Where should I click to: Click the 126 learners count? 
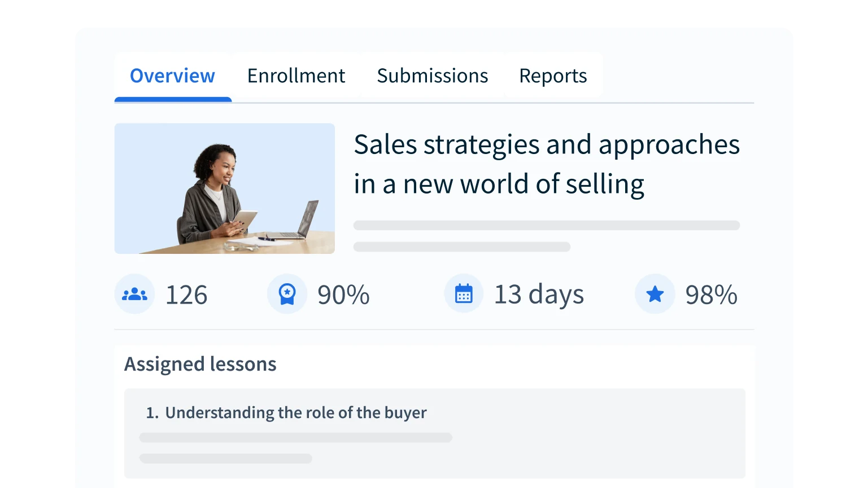[x=186, y=295]
